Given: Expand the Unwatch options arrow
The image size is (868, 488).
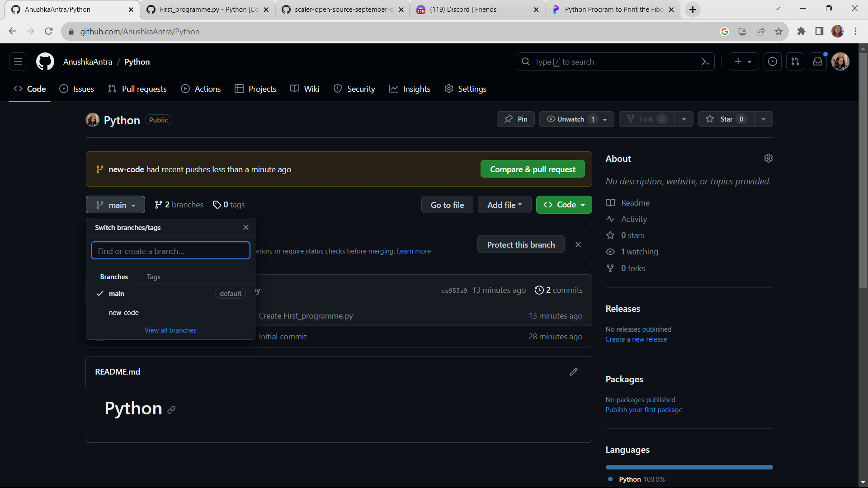Looking at the screenshot, I should 605,119.
